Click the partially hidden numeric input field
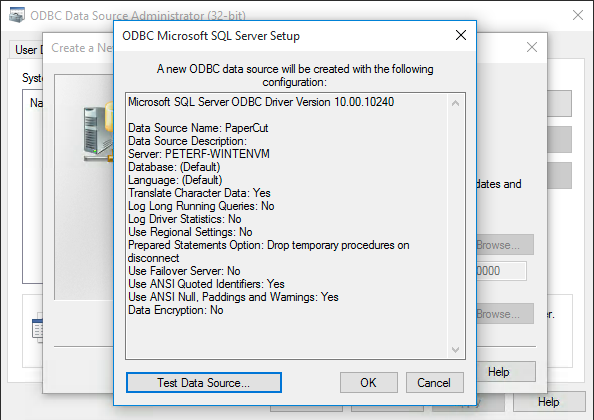Screen dimensions: 594x420 pyautogui.click(x=501, y=271)
